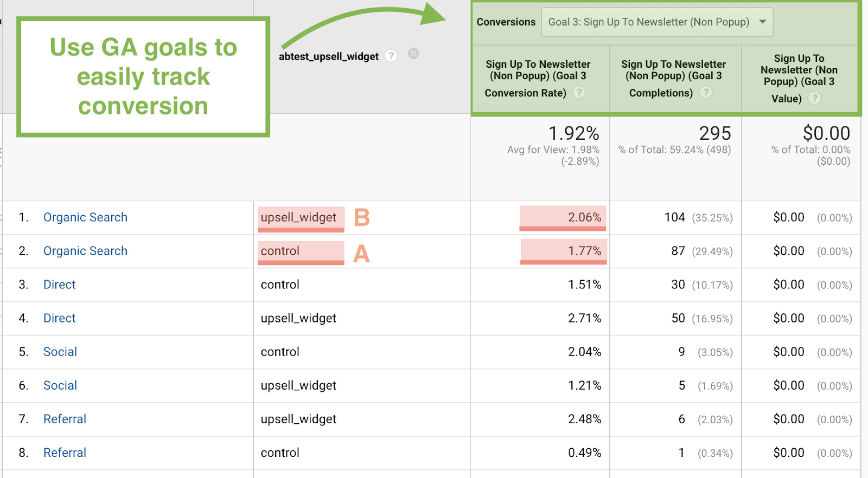
Task: Select Referral link in row 8
Action: pos(65,453)
